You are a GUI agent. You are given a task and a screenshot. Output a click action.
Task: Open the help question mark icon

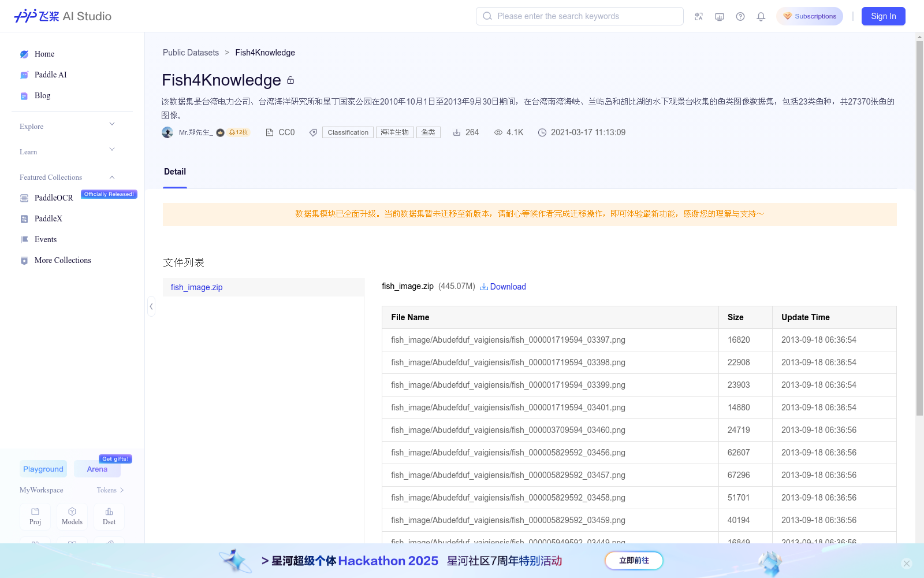coord(740,16)
